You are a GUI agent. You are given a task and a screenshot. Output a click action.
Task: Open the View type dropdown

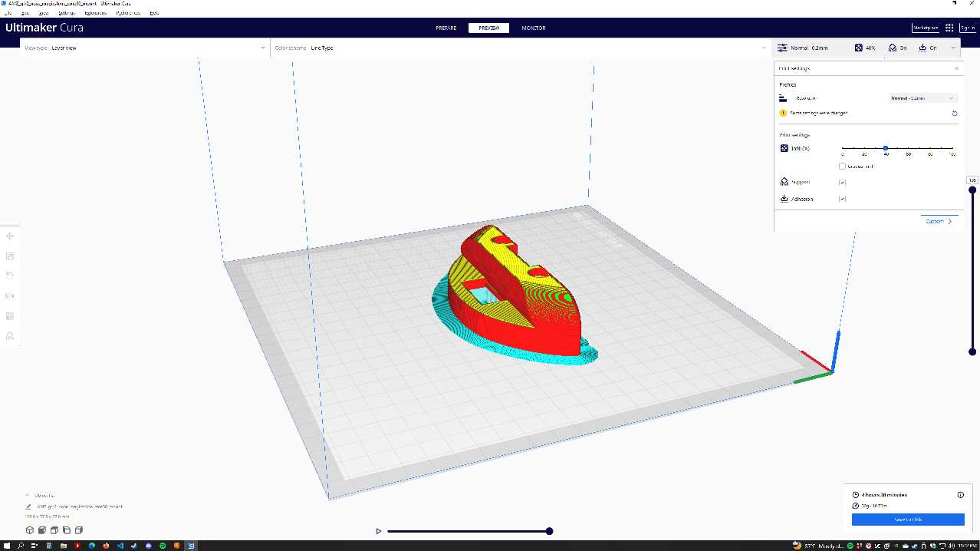coord(145,48)
